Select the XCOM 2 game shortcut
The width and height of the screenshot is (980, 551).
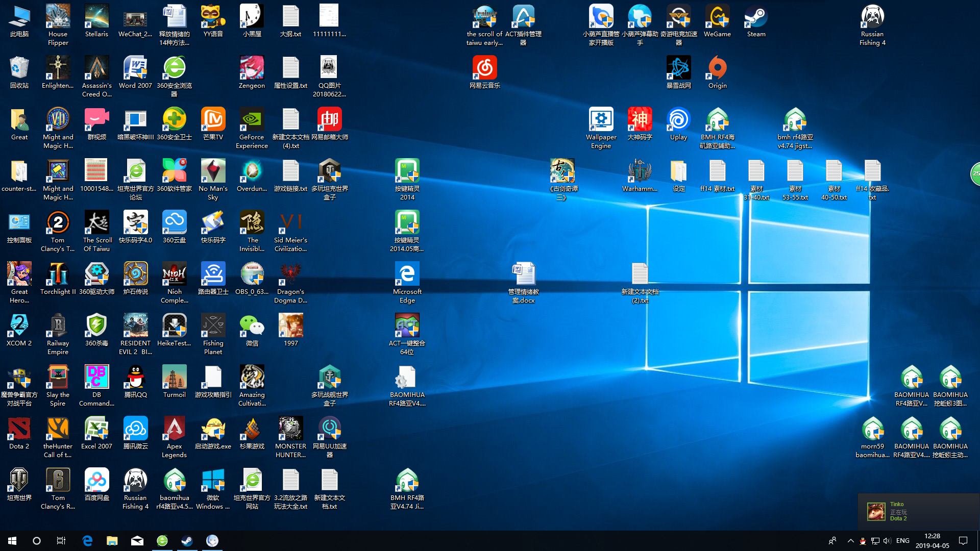19,327
